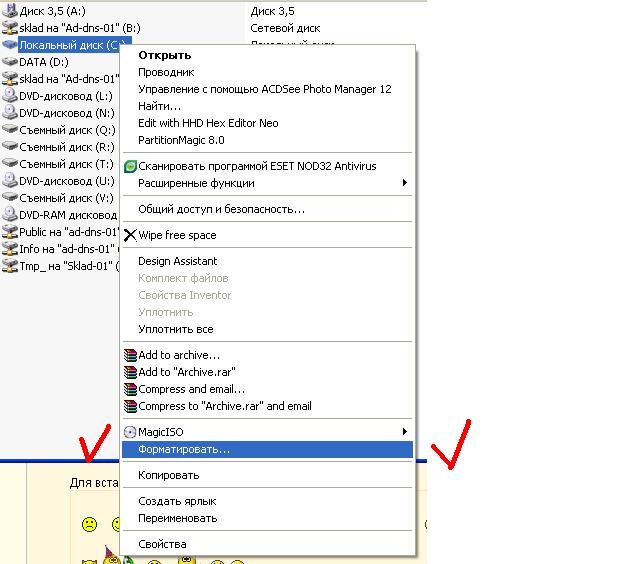Screen dimensions: 628x564
Task: Click the DVD icon for DVD-дисковод (L:)
Action: tap(10, 96)
